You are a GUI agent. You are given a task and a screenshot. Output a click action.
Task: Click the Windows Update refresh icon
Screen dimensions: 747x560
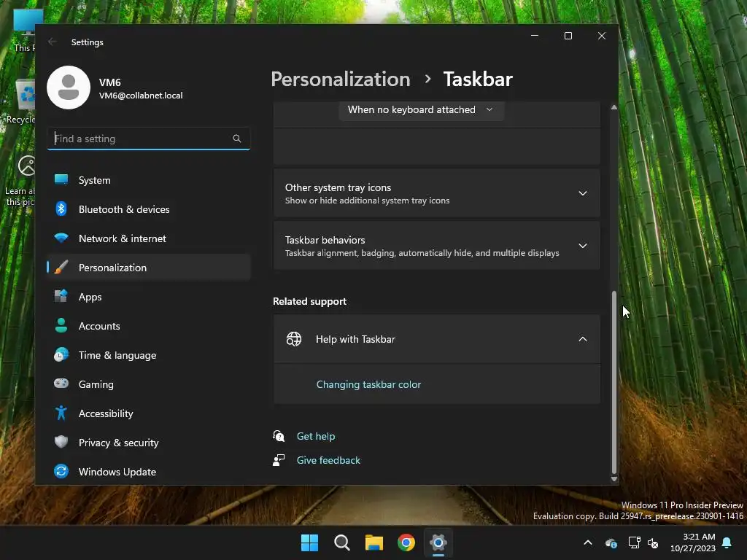pyautogui.click(x=61, y=471)
